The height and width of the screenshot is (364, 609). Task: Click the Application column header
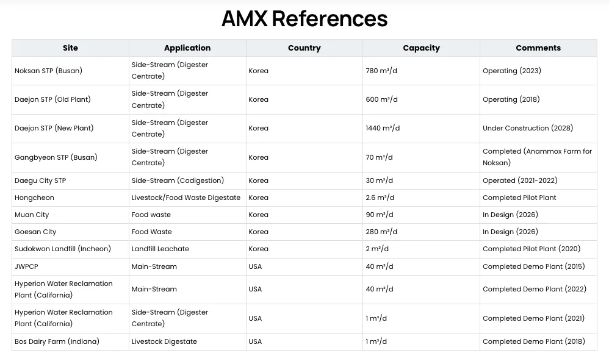187,48
